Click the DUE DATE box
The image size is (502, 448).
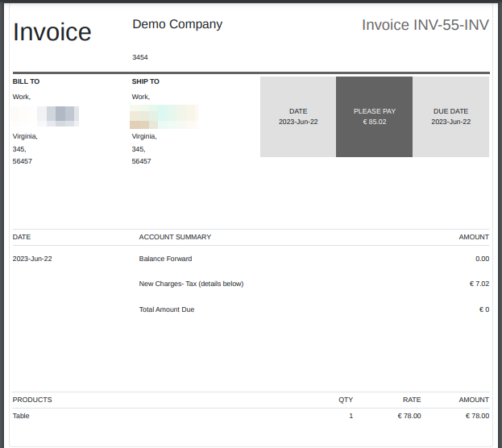tap(450, 117)
